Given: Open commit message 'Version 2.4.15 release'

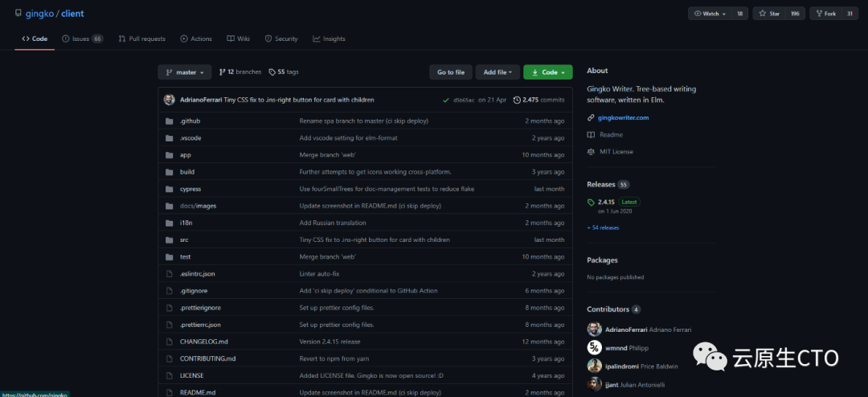Looking at the screenshot, I should (x=330, y=342).
